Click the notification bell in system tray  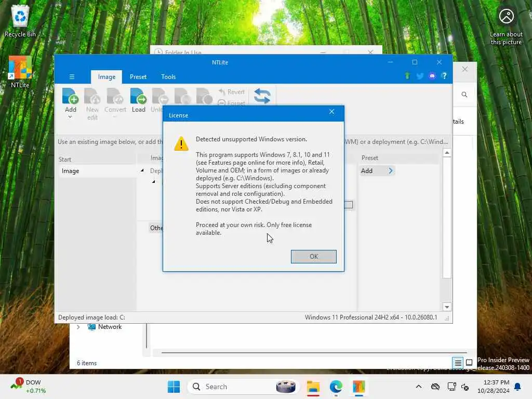518,387
